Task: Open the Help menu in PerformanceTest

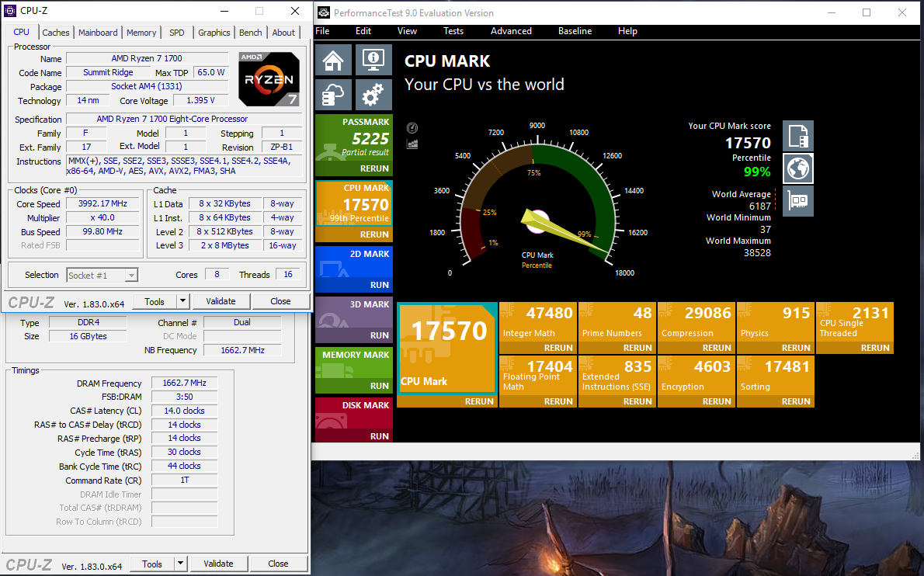Action: (x=627, y=31)
